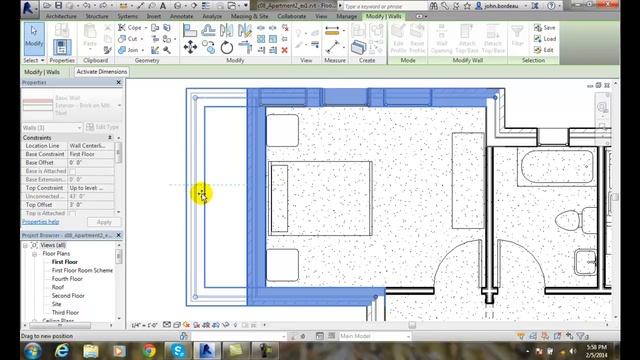
Task: Open Google Chrome from the taskbar
Action: coord(149,351)
